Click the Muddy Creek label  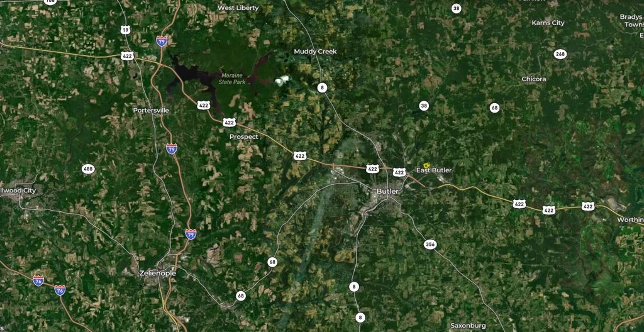pyautogui.click(x=316, y=52)
